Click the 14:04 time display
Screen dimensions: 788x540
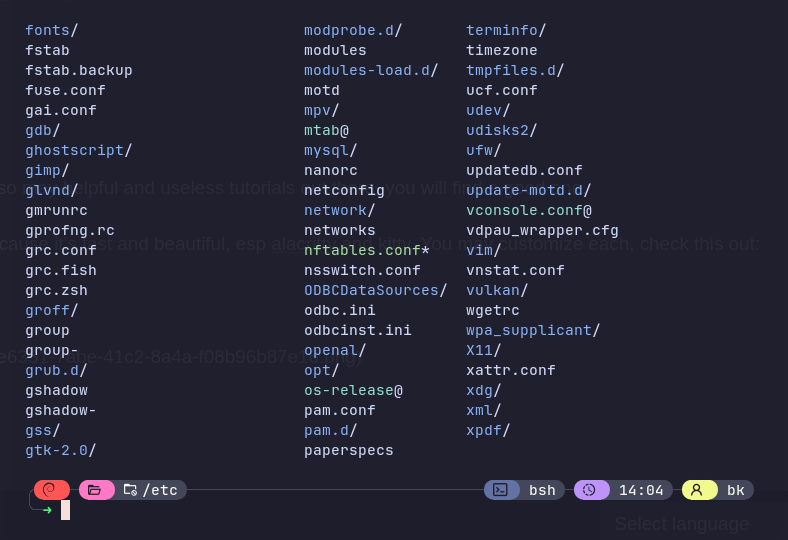641,490
